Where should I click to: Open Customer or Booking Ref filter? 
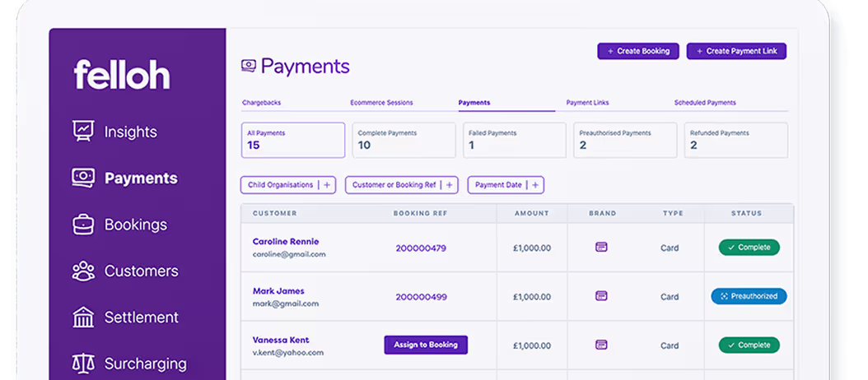(x=402, y=185)
